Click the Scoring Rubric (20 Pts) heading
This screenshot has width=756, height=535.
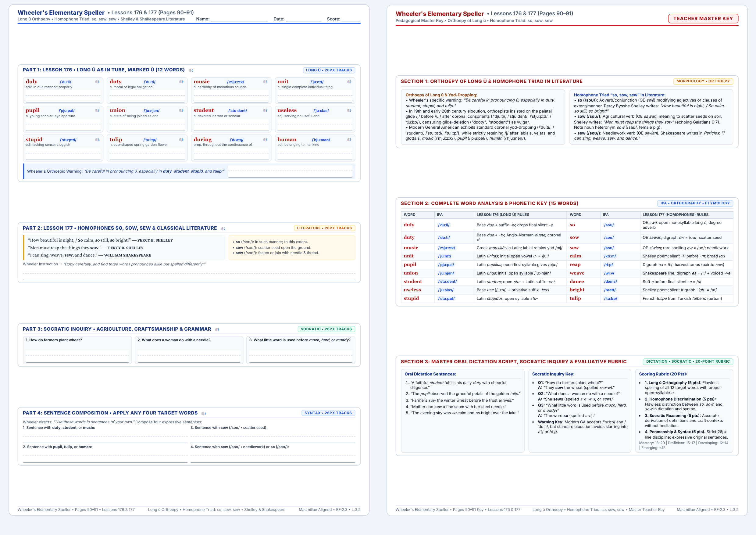[663, 374]
